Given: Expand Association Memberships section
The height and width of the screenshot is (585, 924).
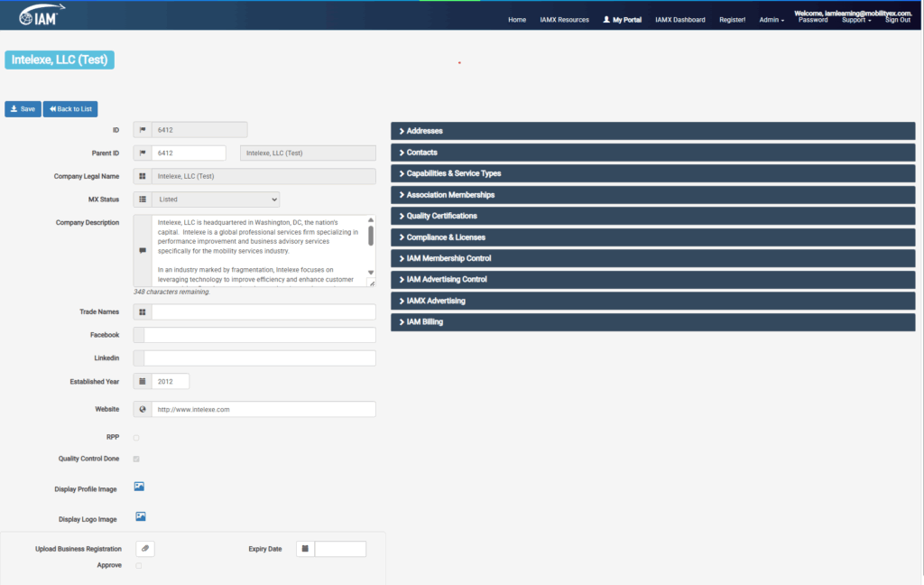Looking at the screenshot, I should pyautogui.click(x=653, y=195).
